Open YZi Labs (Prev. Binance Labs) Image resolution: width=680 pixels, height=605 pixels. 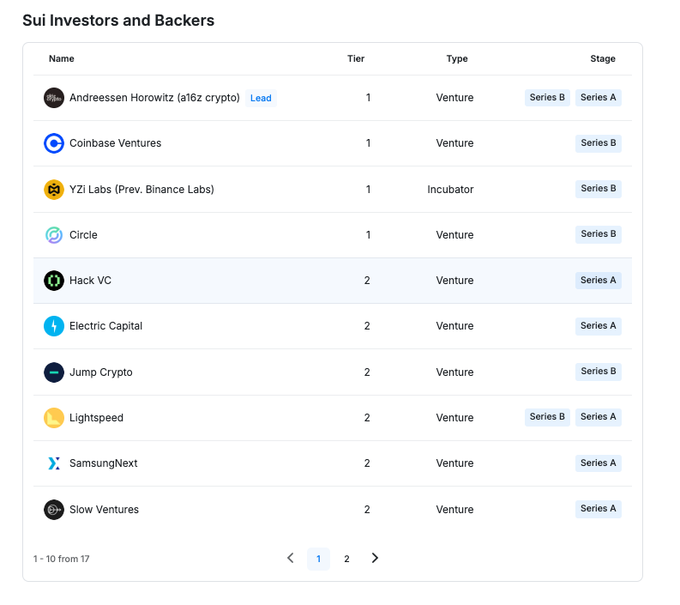pyautogui.click(x=142, y=190)
